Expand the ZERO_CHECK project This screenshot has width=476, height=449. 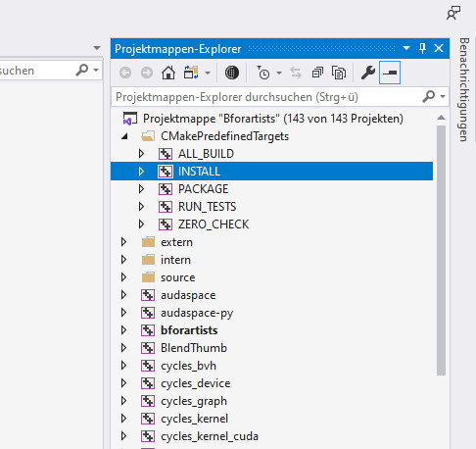coord(141,224)
